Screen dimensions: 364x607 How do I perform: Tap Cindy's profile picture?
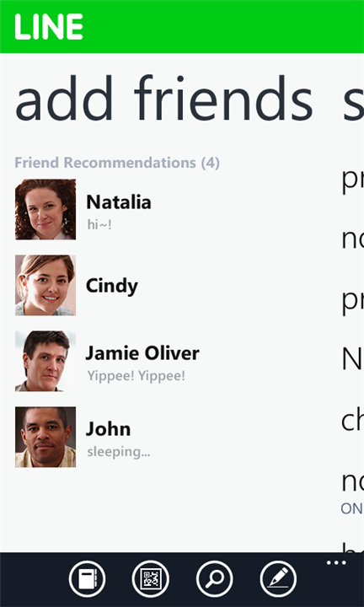click(x=45, y=285)
